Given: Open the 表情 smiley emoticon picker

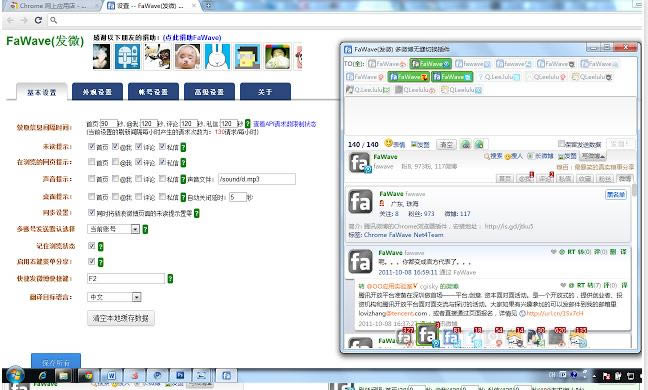Looking at the screenshot, I should (x=395, y=144).
